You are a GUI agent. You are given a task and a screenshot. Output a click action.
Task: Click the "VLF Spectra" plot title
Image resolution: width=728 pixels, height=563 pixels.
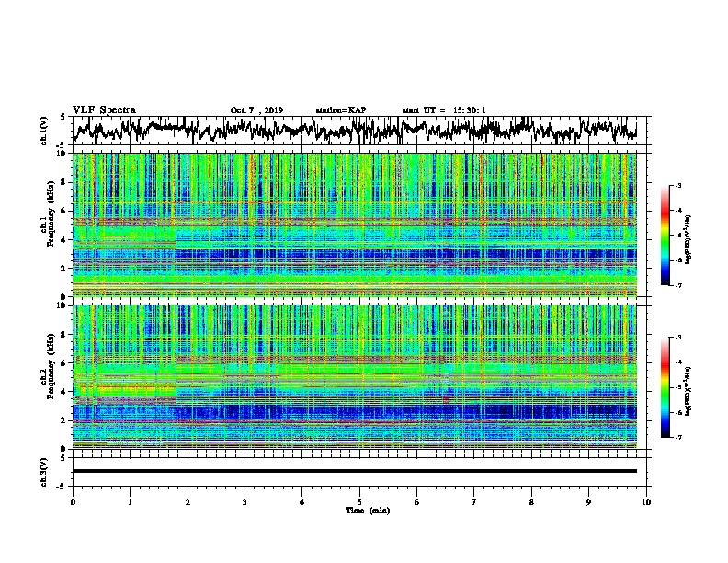pyautogui.click(x=104, y=110)
